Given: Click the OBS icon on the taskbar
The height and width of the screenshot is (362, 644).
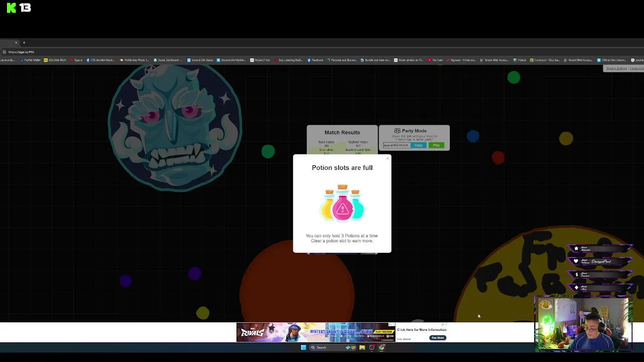Looking at the screenshot, I should coord(372,347).
